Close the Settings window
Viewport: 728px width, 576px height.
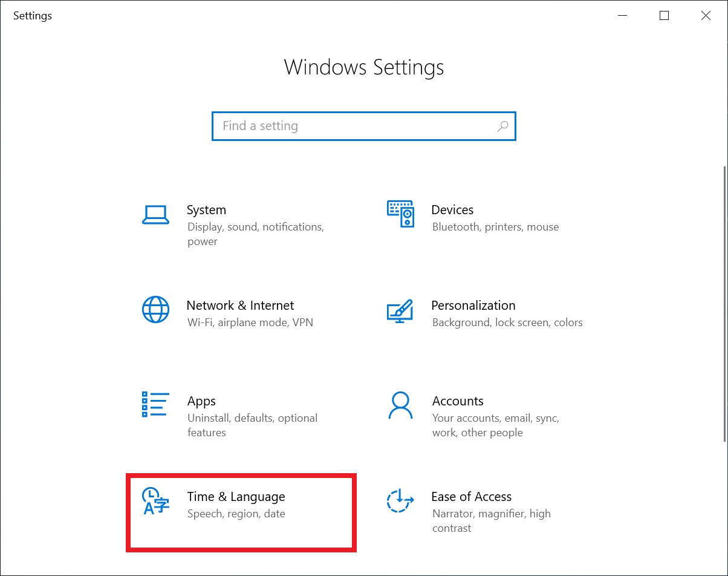(x=706, y=16)
